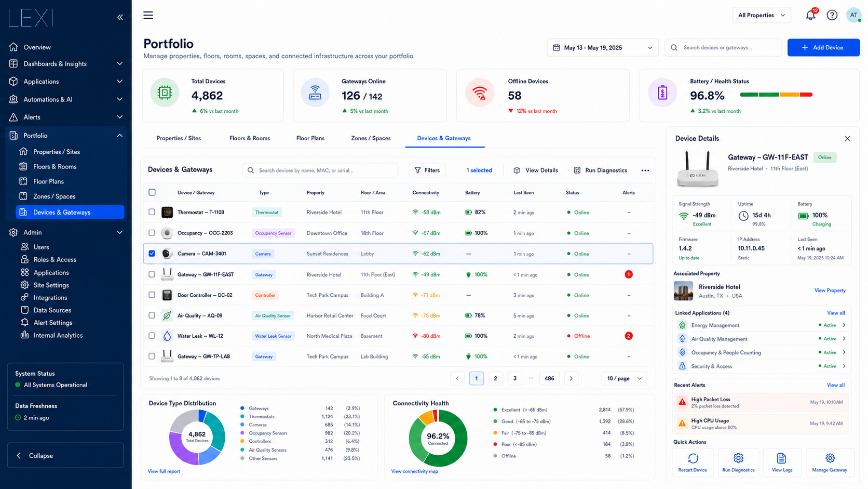The image size is (868, 489).
Task: Open the Filters button
Action: tap(427, 170)
